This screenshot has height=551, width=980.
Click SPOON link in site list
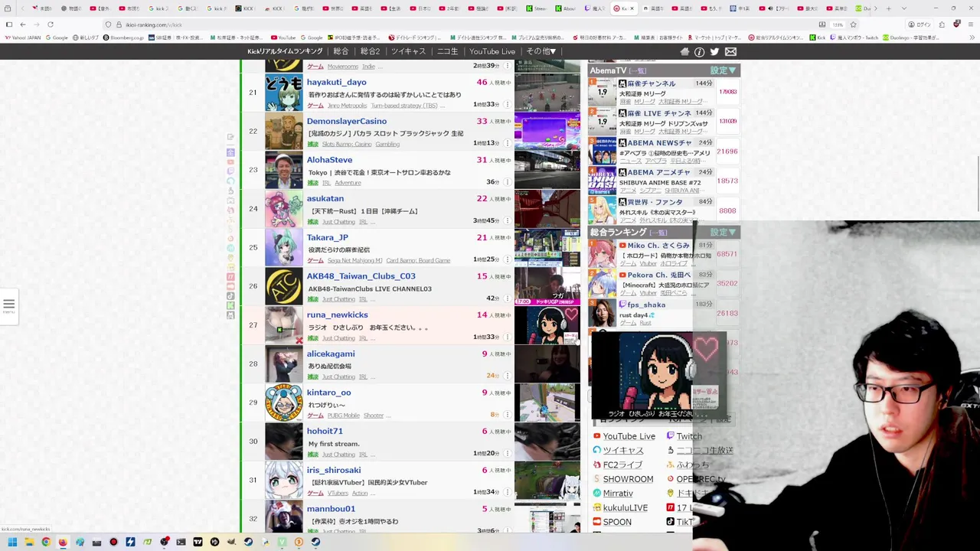pos(616,523)
